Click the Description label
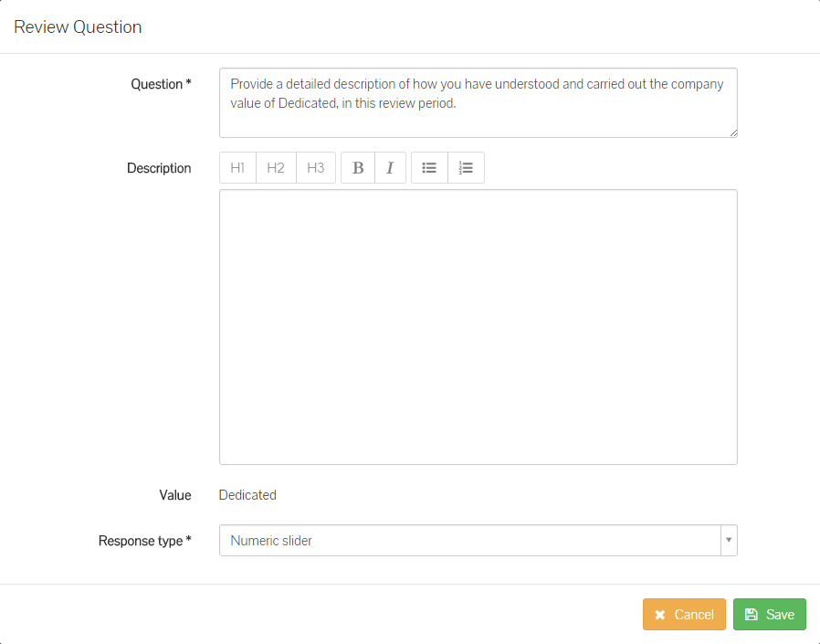This screenshot has width=820, height=644. [x=159, y=168]
